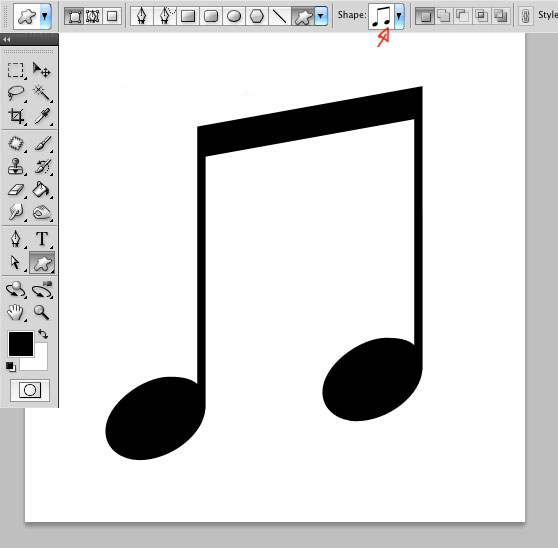Select the Clone Stamp tool
558x548 pixels.
pyautogui.click(x=16, y=167)
